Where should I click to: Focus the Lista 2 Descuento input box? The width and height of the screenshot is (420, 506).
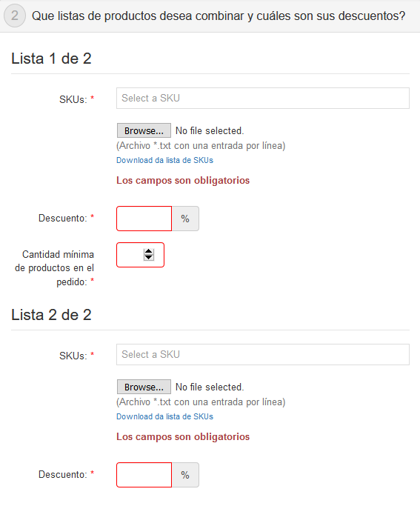click(x=144, y=475)
